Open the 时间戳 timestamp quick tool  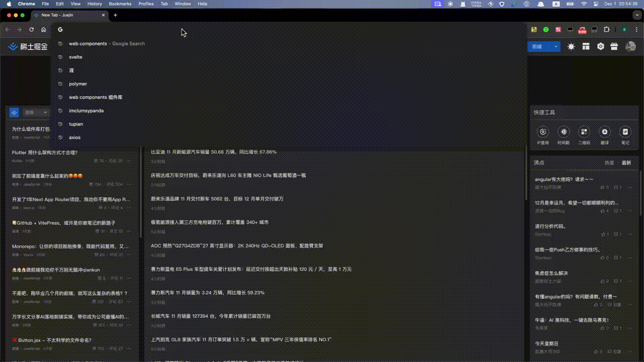click(x=563, y=132)
